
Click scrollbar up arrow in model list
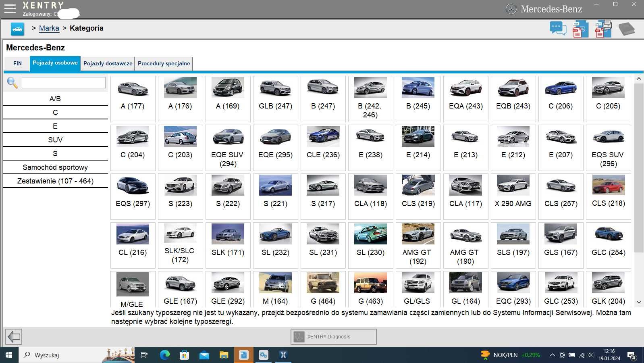click(639, 79)
